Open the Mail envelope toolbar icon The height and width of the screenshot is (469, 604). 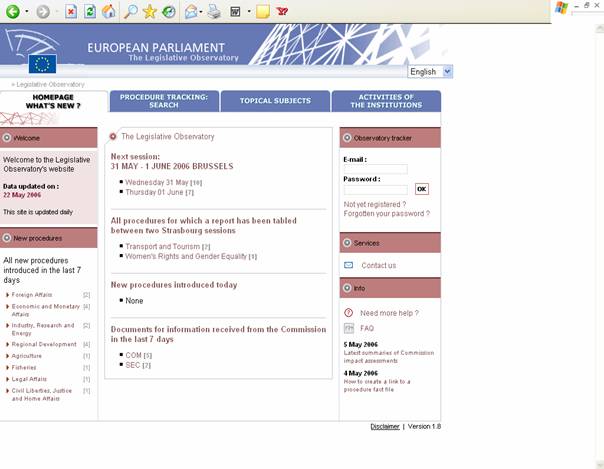[x=191, y=12]
